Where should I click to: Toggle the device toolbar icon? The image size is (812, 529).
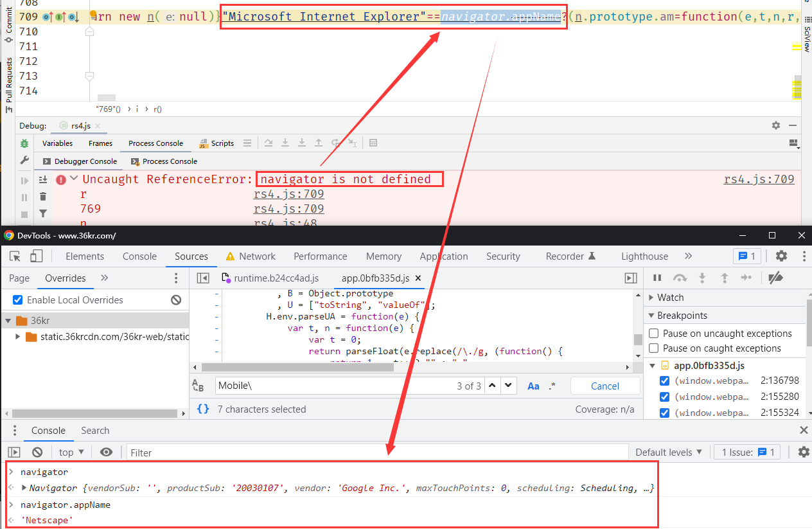click(37, 256)
